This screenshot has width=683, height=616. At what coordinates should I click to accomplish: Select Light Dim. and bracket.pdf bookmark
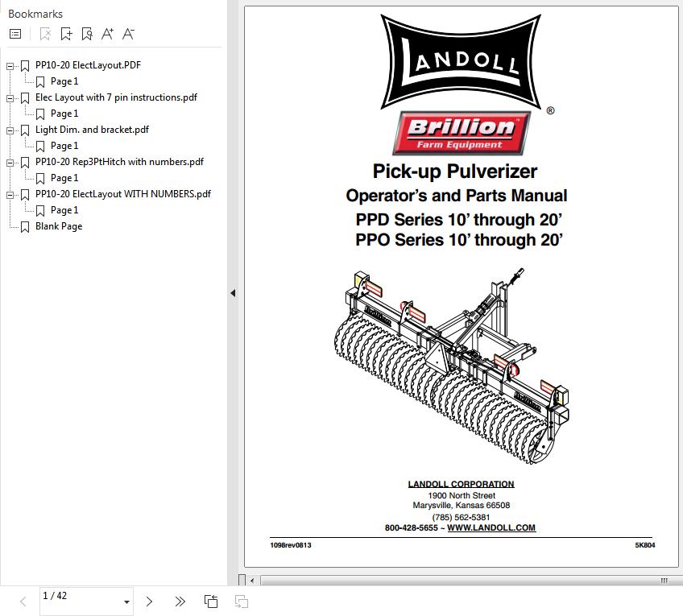[x=92, y=130]
